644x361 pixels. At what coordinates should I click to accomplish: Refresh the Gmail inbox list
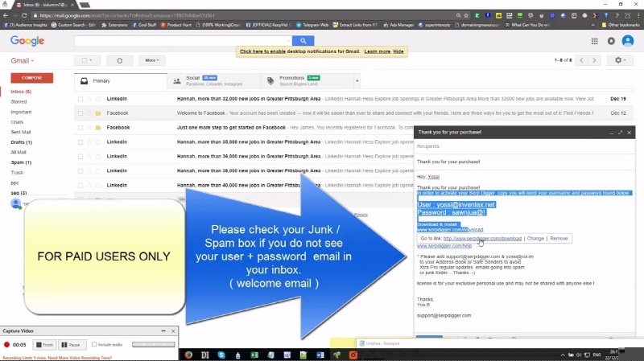click(x=119, y=60)
